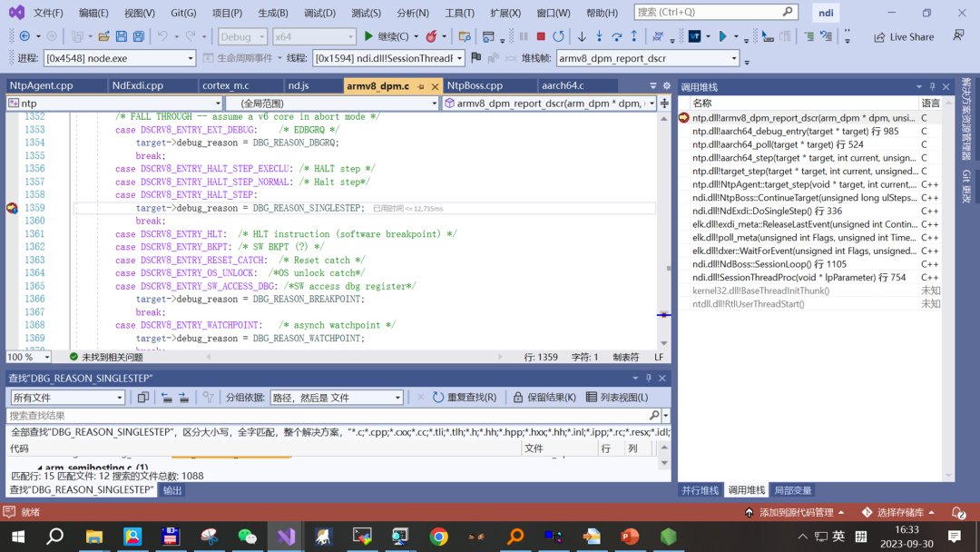Open the Debug menu
Viewport: 980px width, 552px height.
tap(319, 13)
